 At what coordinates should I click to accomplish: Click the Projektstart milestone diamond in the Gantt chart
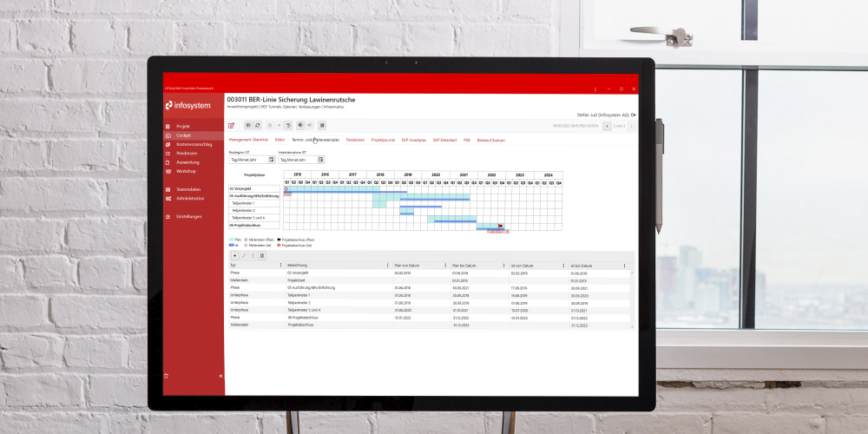point(286,188)
